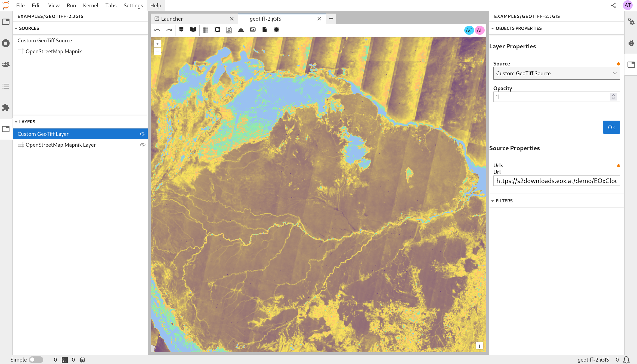This screenshot has height=364, width=637.
Task: Click the GeoJSON file icon in the toolbar
Action: [229, 30]
